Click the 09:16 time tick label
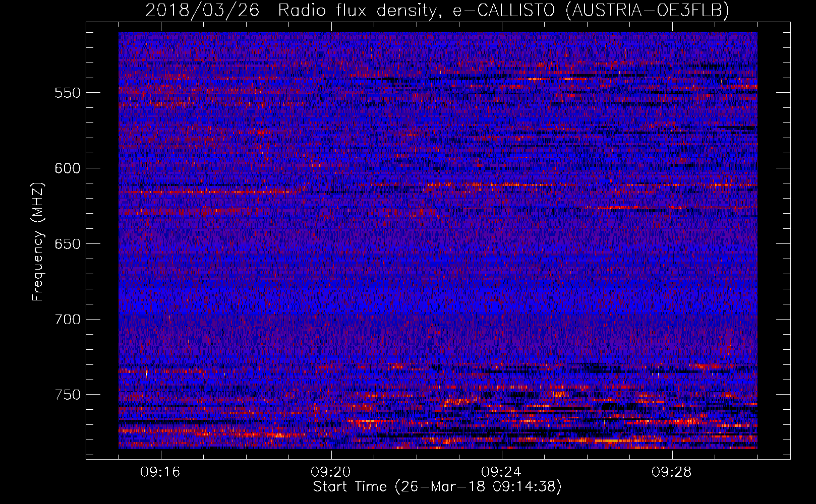 tap(160, 472)
